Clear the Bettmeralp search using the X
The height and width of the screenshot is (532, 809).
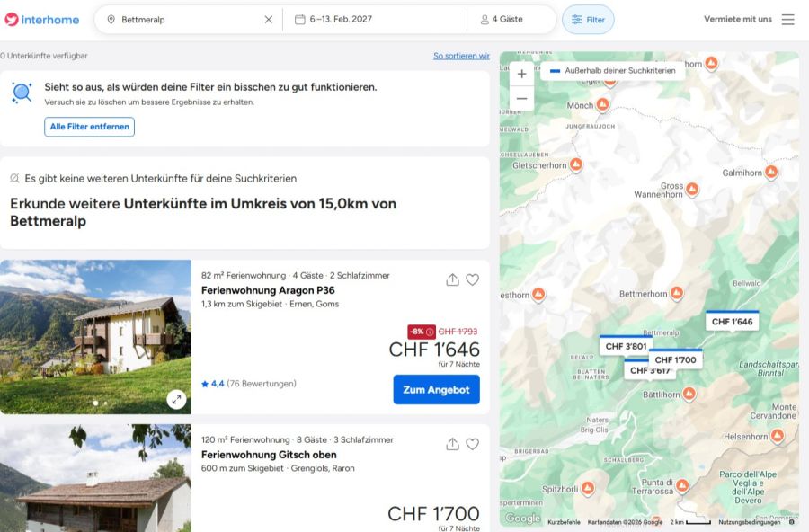point(267,18)
